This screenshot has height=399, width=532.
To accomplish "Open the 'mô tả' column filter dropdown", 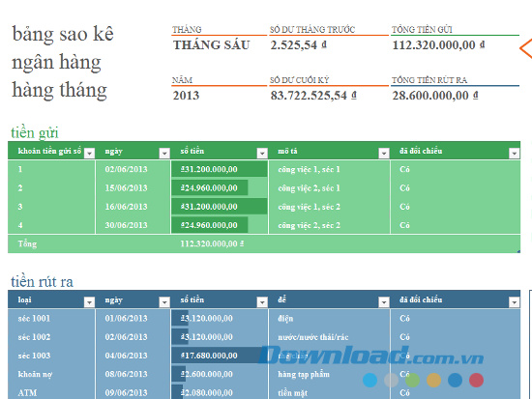I will (x=384, y=154).
